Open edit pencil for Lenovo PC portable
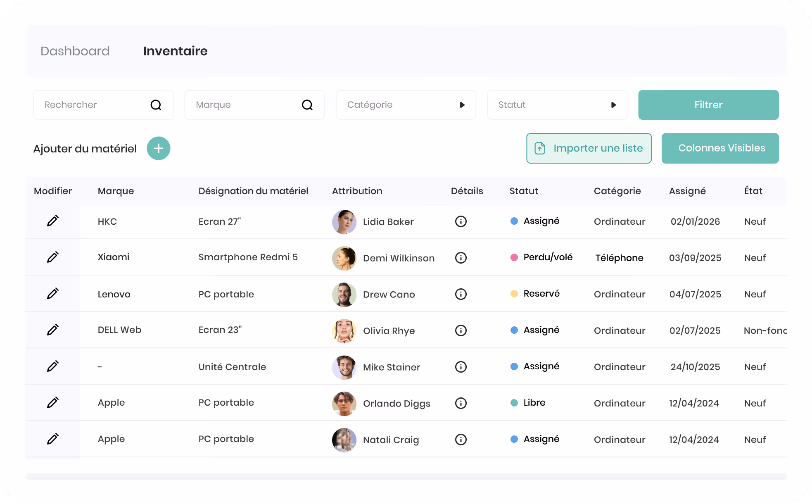Image resolution: width=812 pixels, height=504 pixels. [x=52, y=294]
